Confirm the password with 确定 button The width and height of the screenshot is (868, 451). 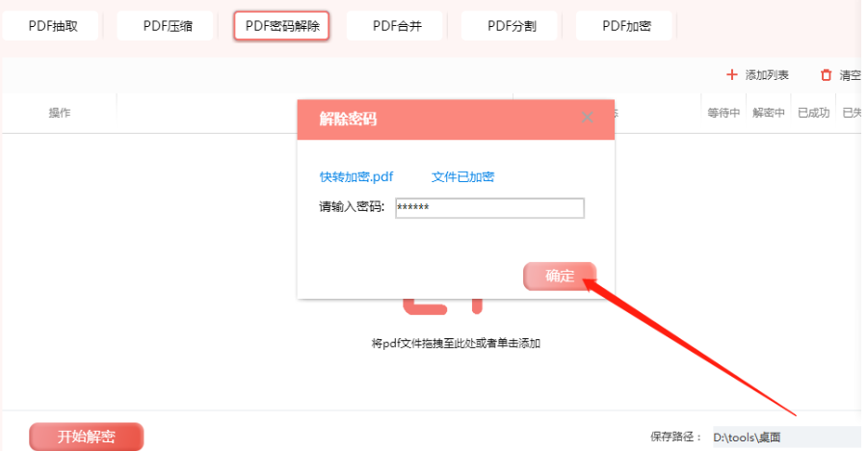560,276
